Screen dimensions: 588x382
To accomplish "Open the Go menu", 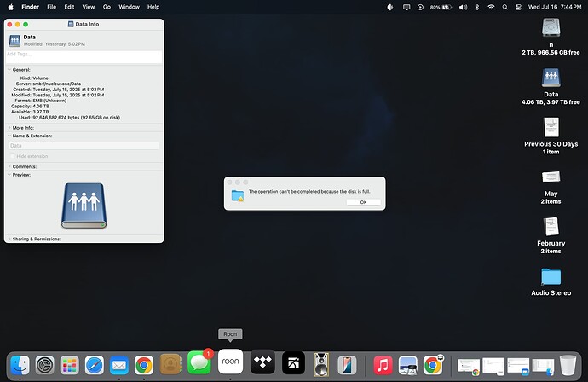I will [107, 7].
